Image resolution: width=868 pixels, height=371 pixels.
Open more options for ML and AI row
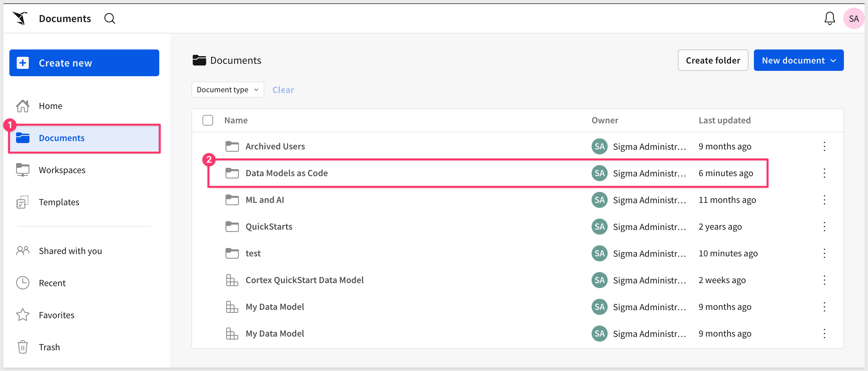824,200
